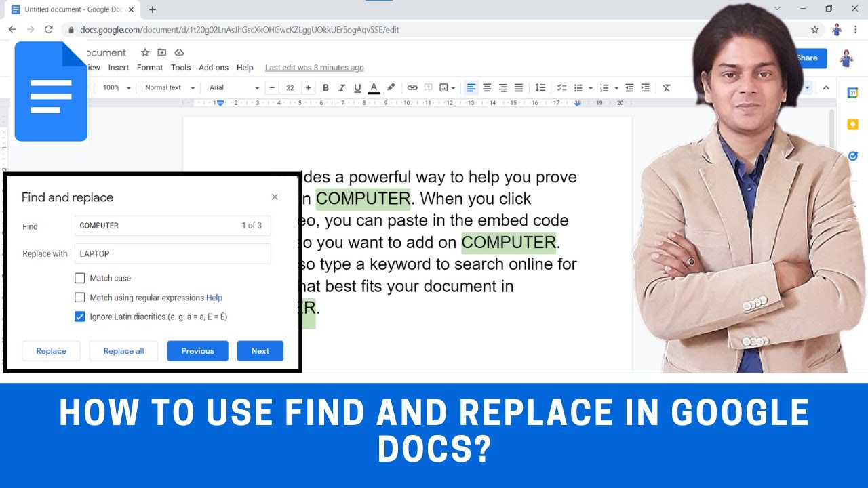This screenshot has width=868, height=488.
Task: Go back in the browser
Action: (12, 30)
